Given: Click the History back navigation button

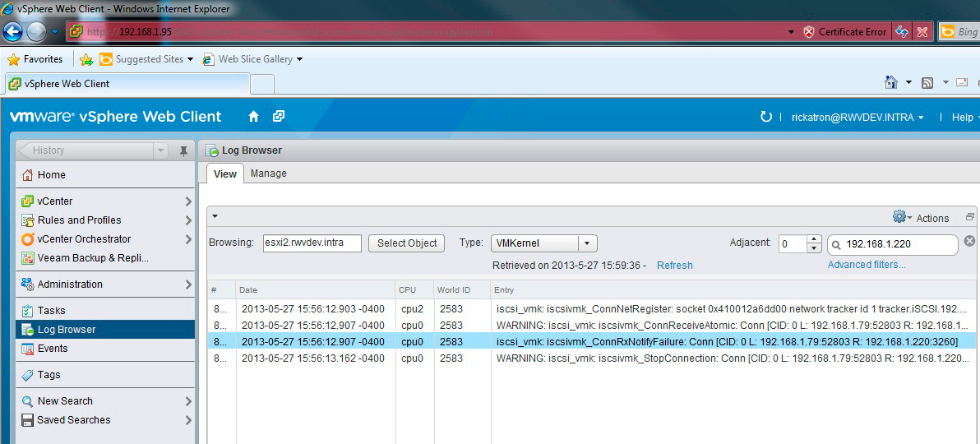Looking at the screenshot, I should [x=85, y=150].
